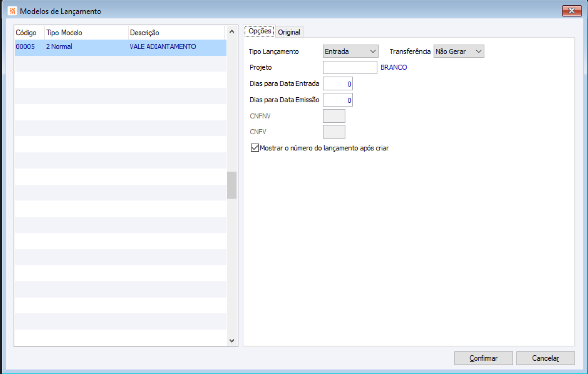Open the Transferência dropdown
The image size is (588, 374).
tap(458, 51)
